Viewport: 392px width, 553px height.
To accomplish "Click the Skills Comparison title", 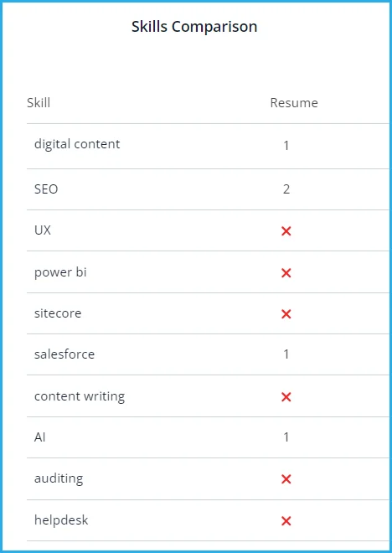I will click(x=194, y=27).
